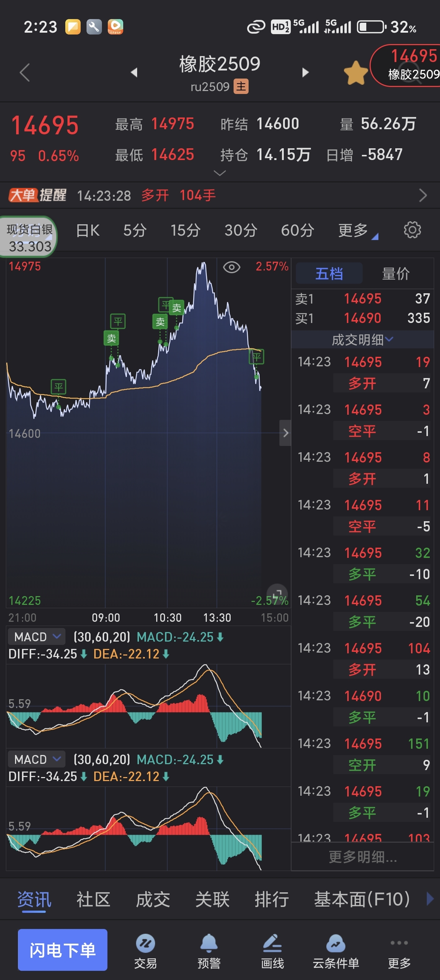
Task: Open the lower MACD indicator dropdown
Action: 37,759
